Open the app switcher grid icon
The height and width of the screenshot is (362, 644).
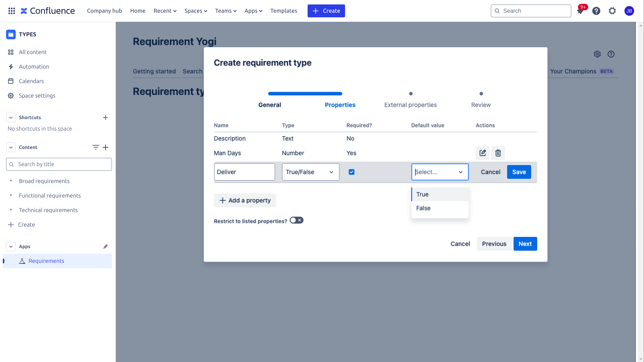[11, 11]
